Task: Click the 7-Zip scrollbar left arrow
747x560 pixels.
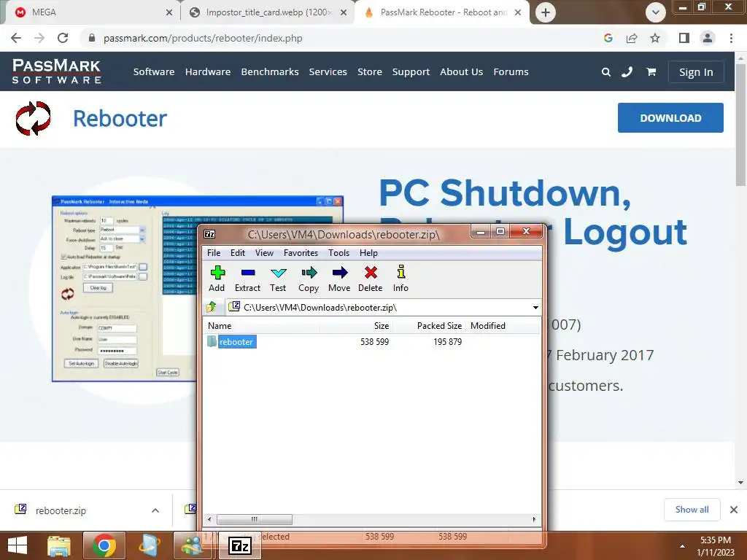Action: pyautogui.click(x=209, y=519)
